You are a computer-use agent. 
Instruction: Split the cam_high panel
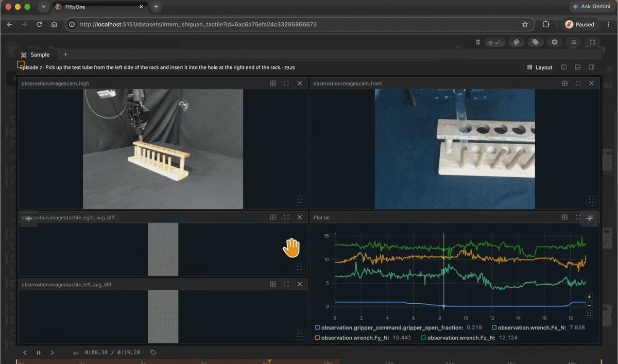(x=273, y=83)
